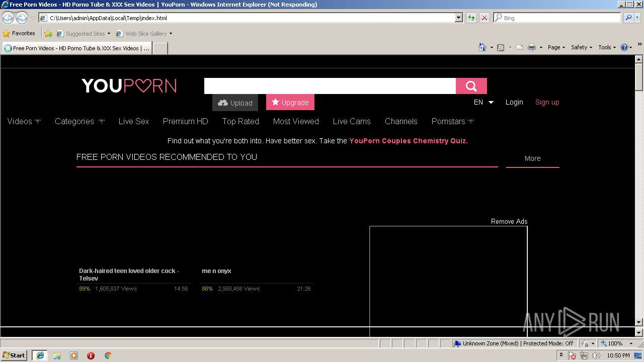Open the Favorites star button
The image size is (644, 362).
coord(19,33)
